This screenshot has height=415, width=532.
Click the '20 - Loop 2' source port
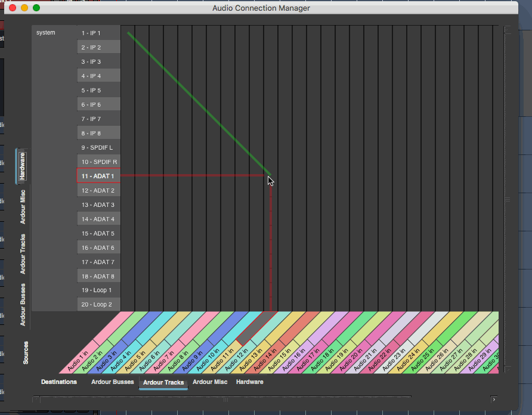point(98,305)
